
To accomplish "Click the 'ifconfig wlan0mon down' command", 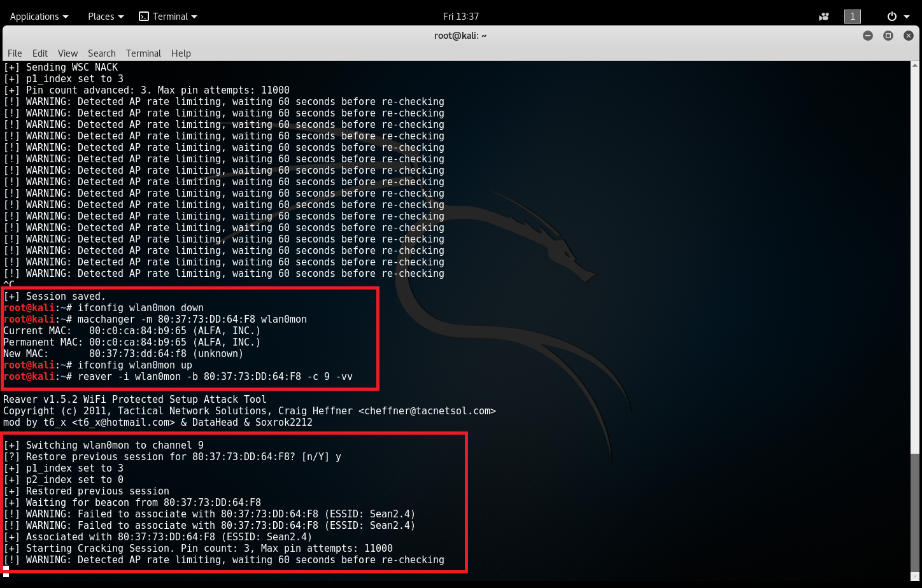I will (x=141, y=308).
